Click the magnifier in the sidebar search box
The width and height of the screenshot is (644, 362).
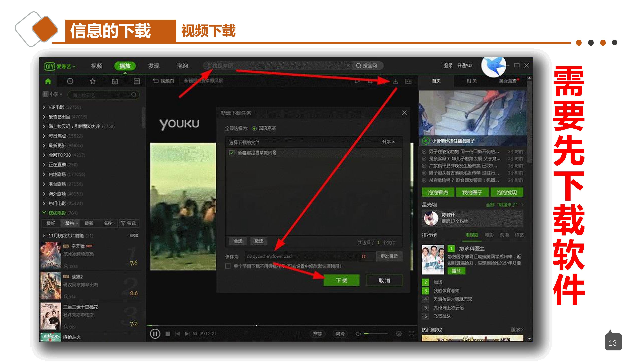(134, 95)
